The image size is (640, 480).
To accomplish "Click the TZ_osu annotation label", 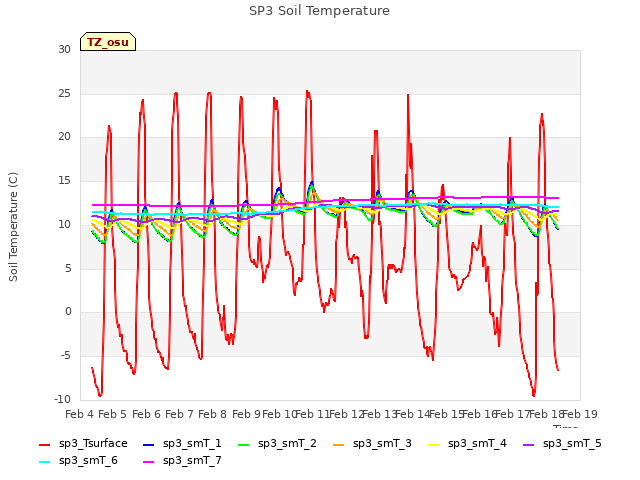I will pos(108,42).
